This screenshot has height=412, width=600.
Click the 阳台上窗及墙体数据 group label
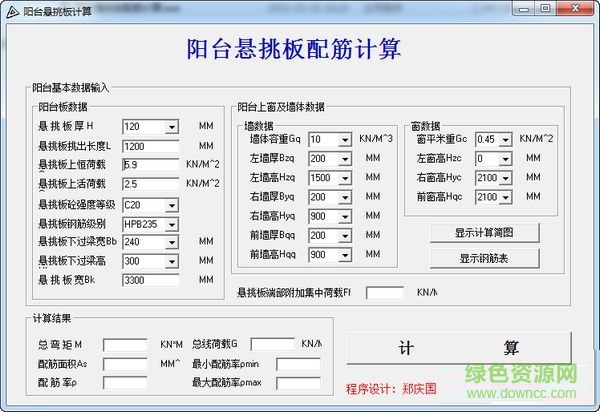(x=281, y=107)
